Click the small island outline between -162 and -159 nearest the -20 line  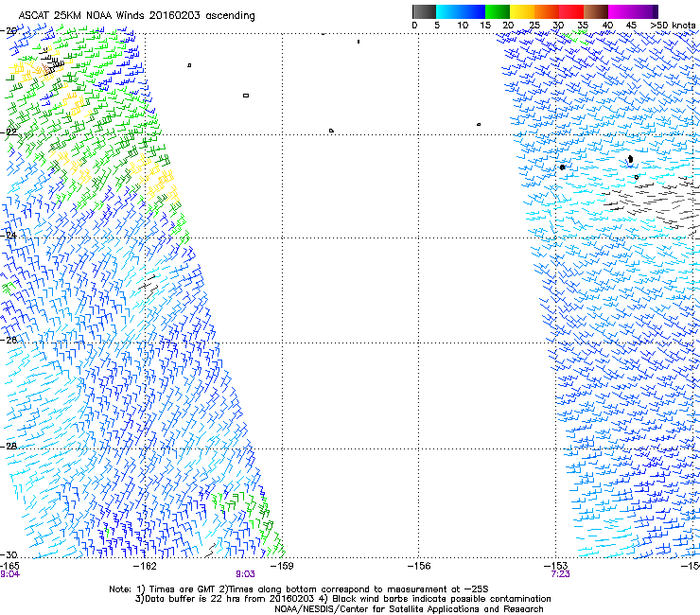(x=189, y=65)
